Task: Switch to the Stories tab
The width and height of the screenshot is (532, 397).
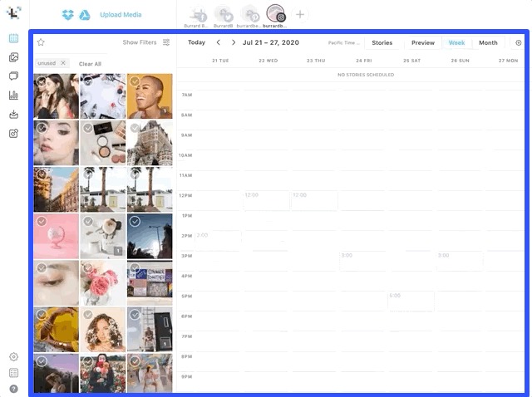Action: coord(382,42)
